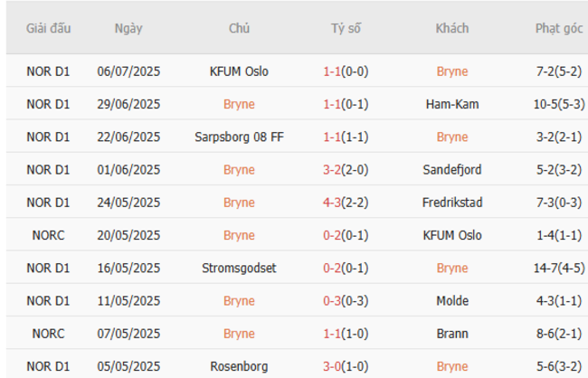Select the Brann away team
588x378 pixels.
[x=451, y=334]
